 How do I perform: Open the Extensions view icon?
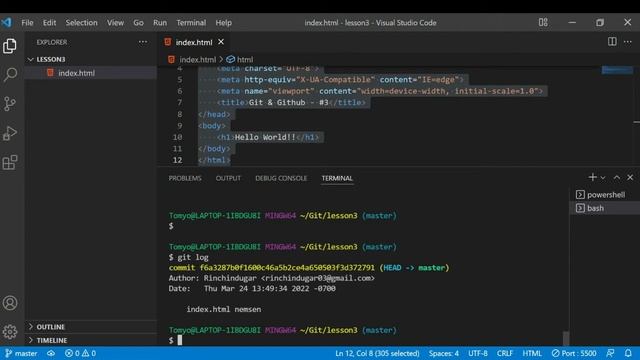pyautogui.click(x=10, y=162)
